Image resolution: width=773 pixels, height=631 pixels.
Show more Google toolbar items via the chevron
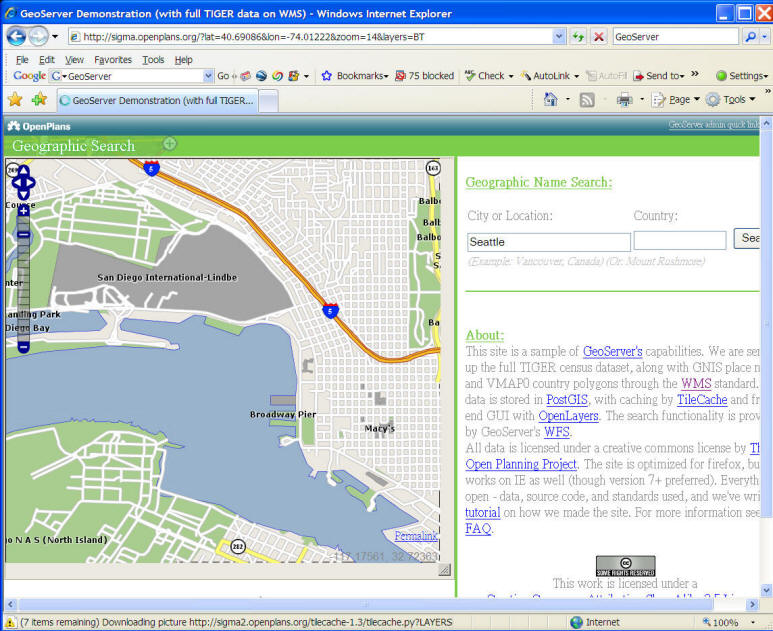coord(695,74)
